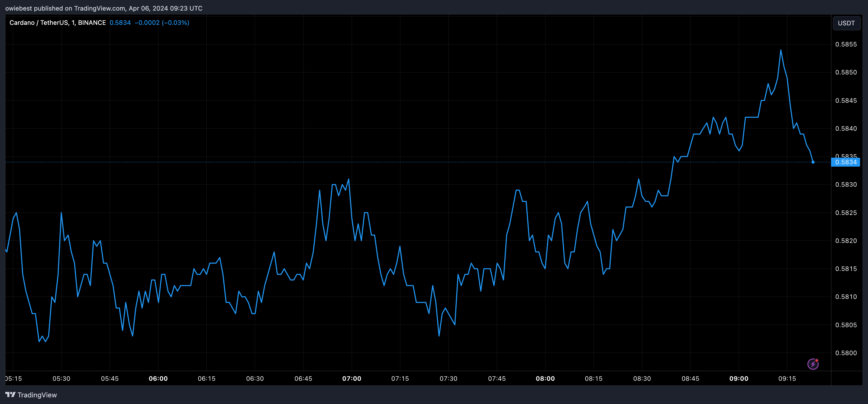Viewport: 868px width, 404px height.
Task: Click the 07:30 time axis label
Action: click(x=449, y=378)
